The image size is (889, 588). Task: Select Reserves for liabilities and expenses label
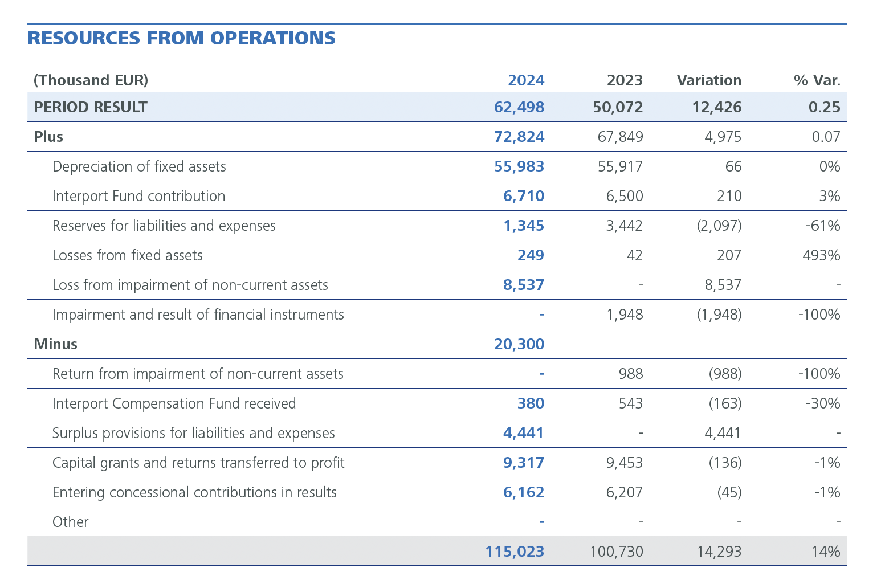[x=164, y=226]
